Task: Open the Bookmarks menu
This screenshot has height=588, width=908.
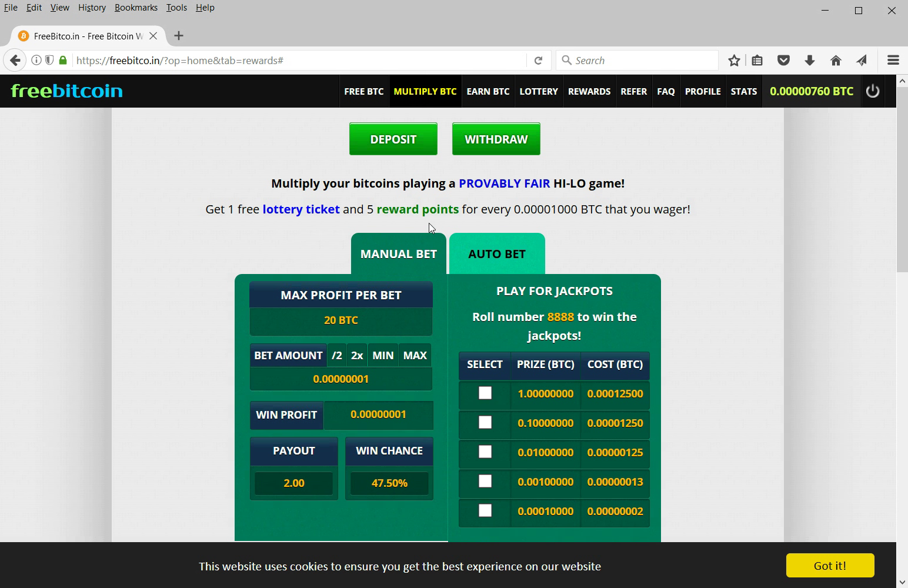Action: tap(136, 8)
